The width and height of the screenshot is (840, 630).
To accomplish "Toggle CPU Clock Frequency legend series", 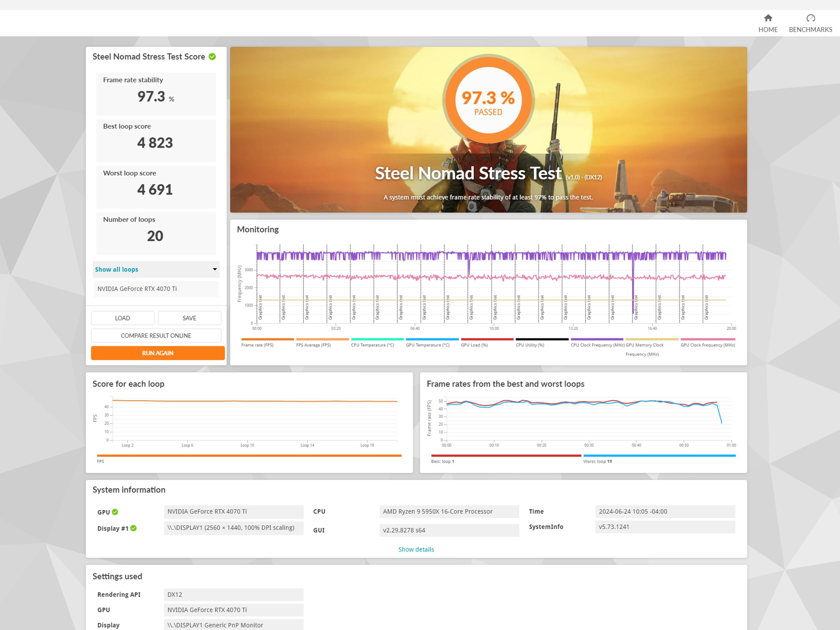I will tap(597, 342).
